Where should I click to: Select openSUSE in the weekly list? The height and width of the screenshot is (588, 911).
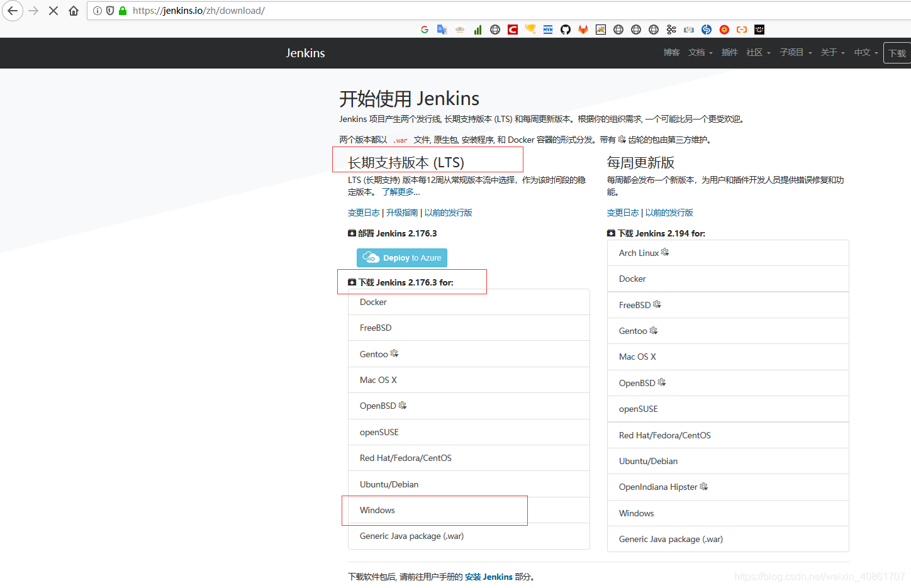[728, 409]
